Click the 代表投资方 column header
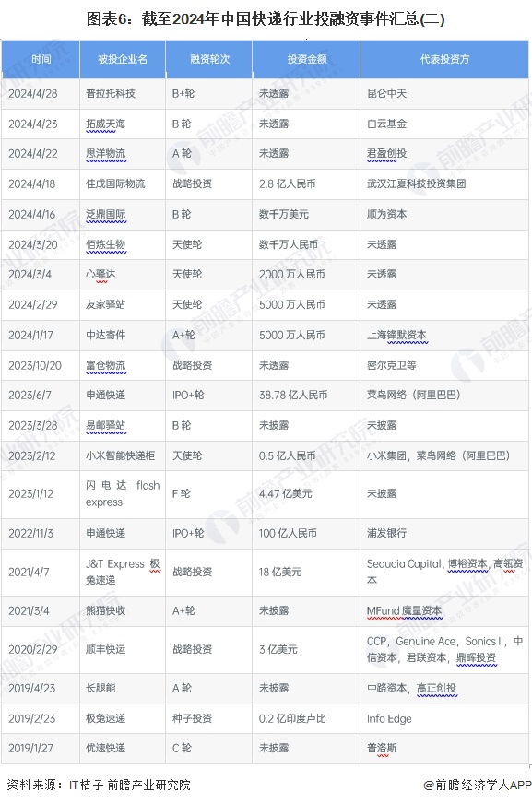The image size is (532, 804). pyautogui.click(x=444, y=60)
